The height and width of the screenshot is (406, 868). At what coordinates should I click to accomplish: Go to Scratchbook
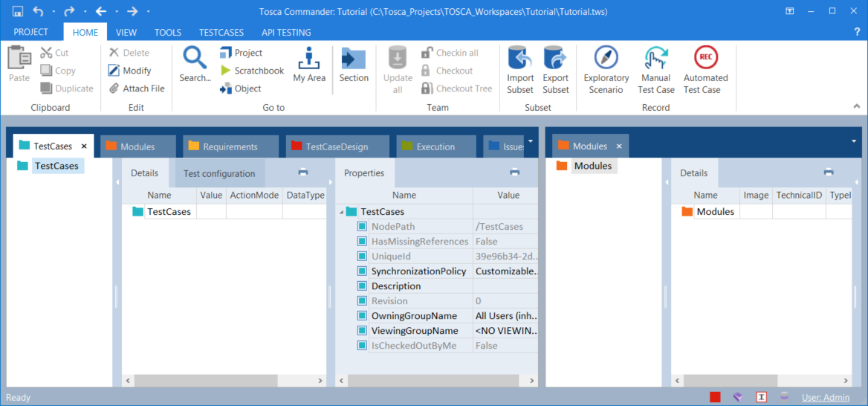tap(252, 71)
